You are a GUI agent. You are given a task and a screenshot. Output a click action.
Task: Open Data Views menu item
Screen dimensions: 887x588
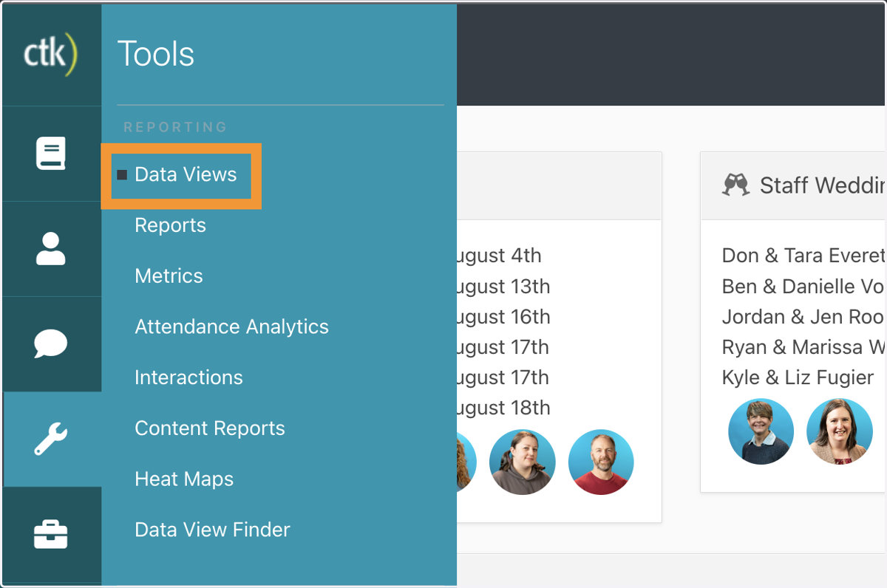186,175
